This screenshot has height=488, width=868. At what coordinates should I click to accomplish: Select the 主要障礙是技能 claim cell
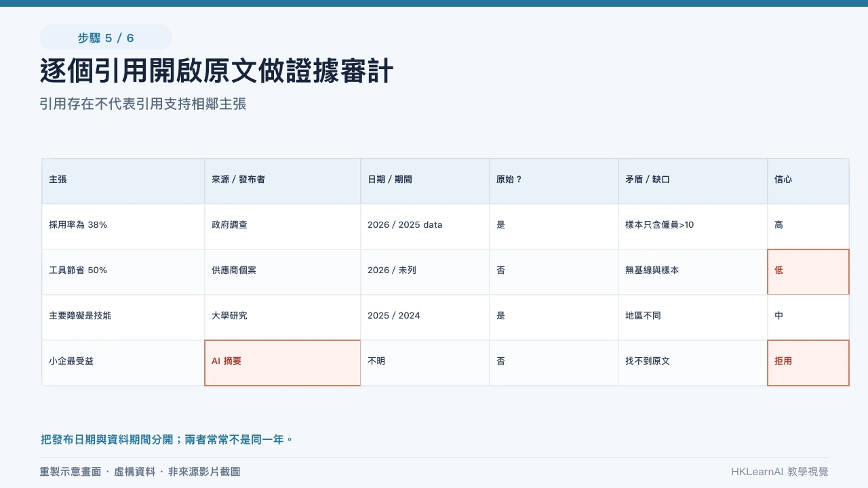tap(123, 316)
